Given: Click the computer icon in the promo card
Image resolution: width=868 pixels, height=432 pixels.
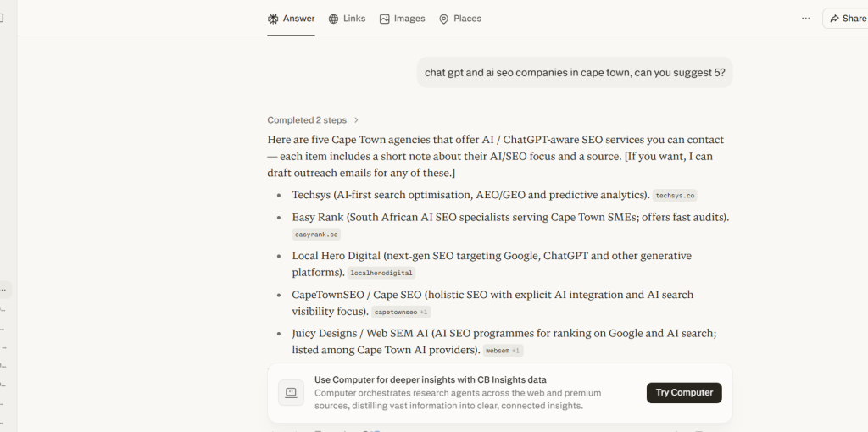Looking at the screenshot, I should coord(292,393).
